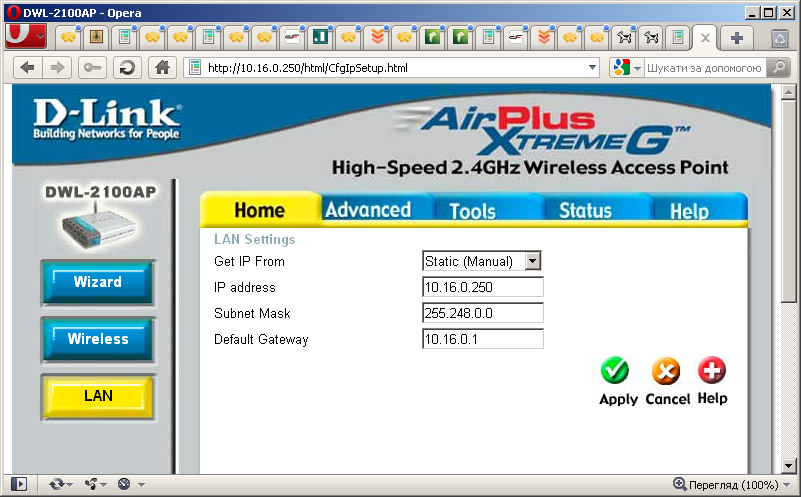The image size is (801, 497).
Task: Open the closed tabs trash icon
Action: tap(780, 38)
